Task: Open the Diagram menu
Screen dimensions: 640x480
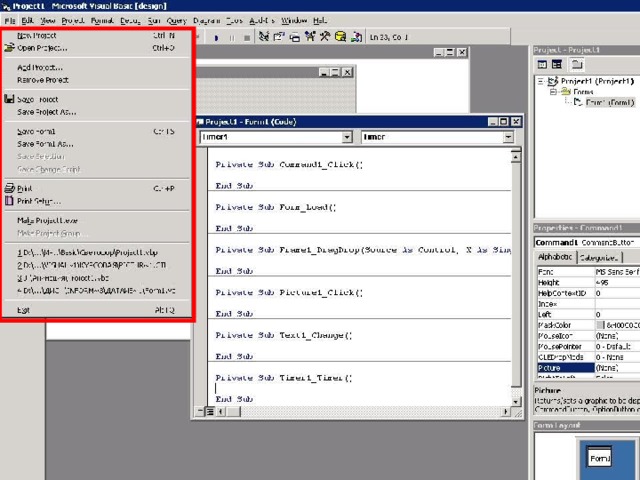Action: pyautogui.click(x=207, y=20)
